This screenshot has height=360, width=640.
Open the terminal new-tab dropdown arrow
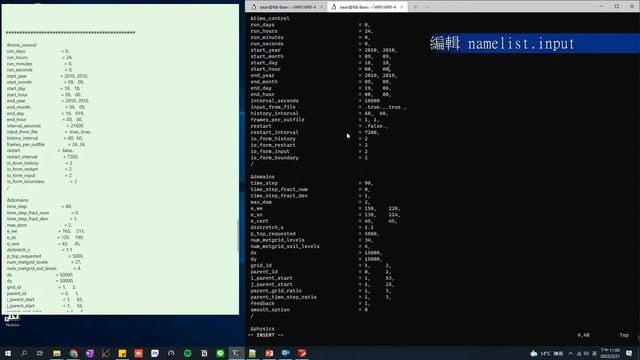coord(427,7)
